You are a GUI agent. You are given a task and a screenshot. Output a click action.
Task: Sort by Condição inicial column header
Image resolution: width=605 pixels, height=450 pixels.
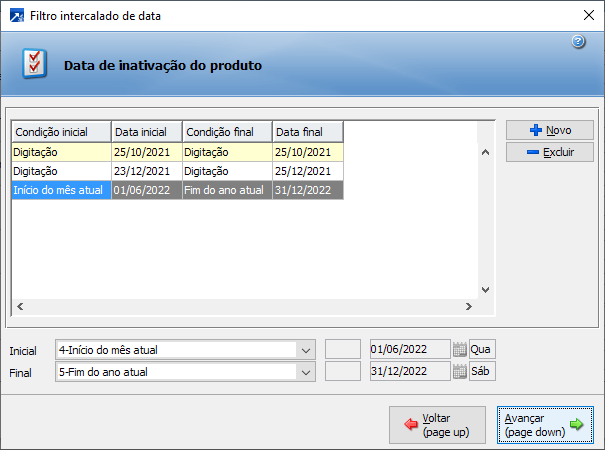[x=62, y=132]
